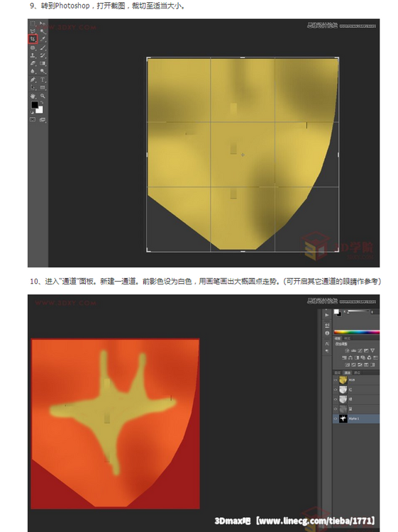
Task: Select the Brush tool
Action: [x=43, y=48]
